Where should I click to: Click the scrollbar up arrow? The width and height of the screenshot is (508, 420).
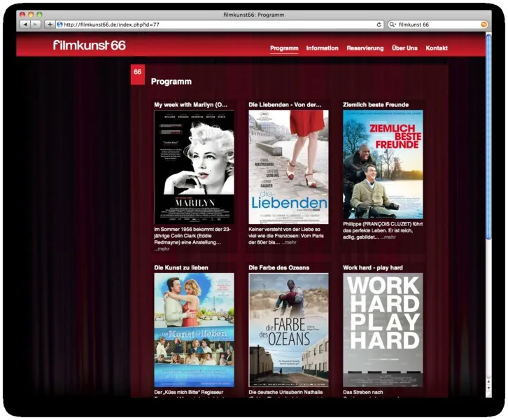pyautogui.click(x=488, y=381)
